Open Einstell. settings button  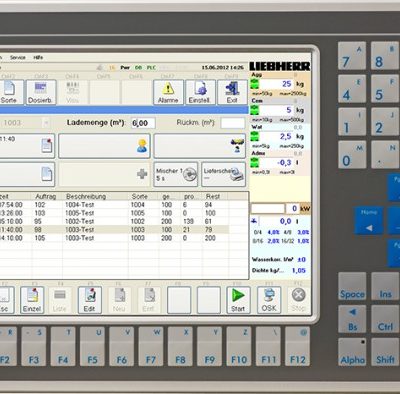point(200,92)
